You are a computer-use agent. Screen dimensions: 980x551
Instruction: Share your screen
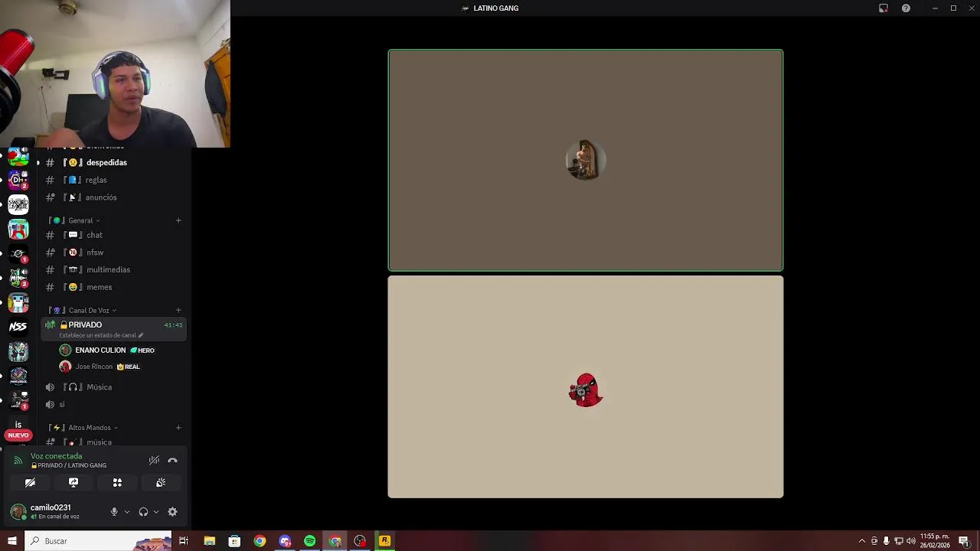73,483
